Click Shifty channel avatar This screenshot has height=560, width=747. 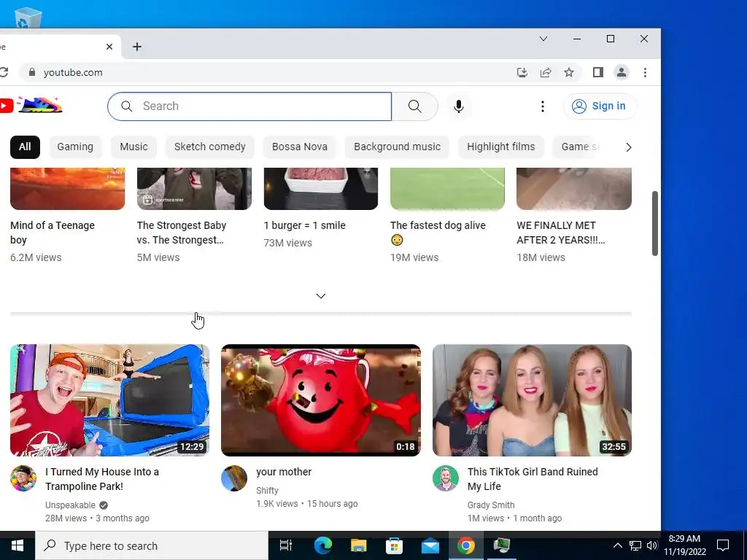234,478
